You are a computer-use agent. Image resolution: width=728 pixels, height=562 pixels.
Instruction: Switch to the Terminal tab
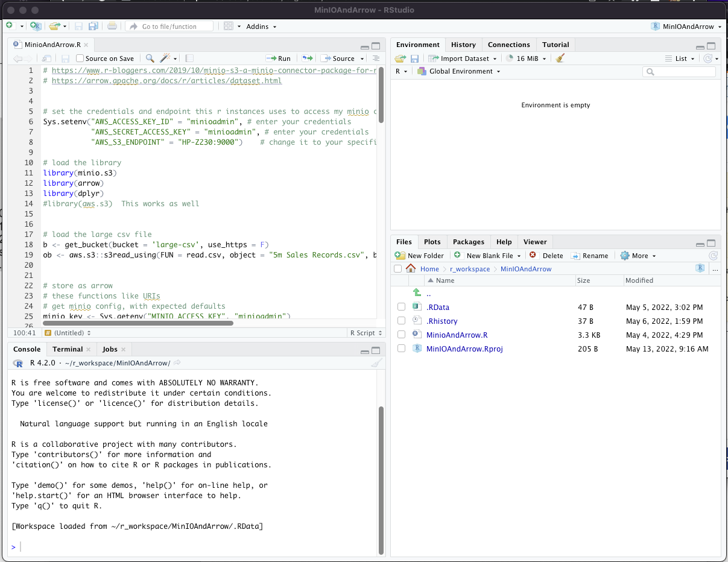[x=68, y=349]
